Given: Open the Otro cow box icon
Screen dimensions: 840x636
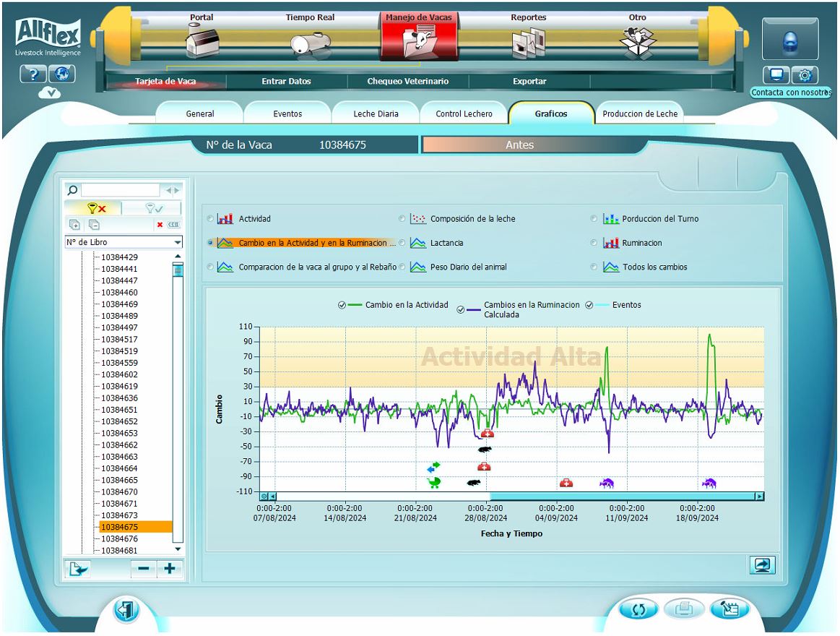Looking at the screenshot, I should pyautogui.click(x=638, y=41).
